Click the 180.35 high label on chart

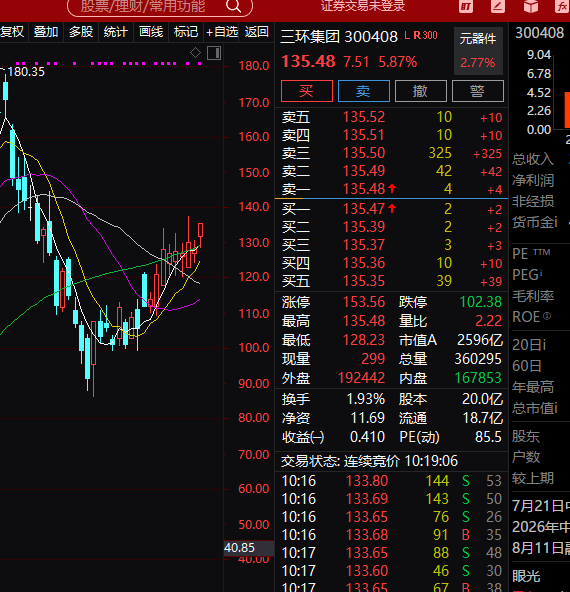[x=26, y=72]
